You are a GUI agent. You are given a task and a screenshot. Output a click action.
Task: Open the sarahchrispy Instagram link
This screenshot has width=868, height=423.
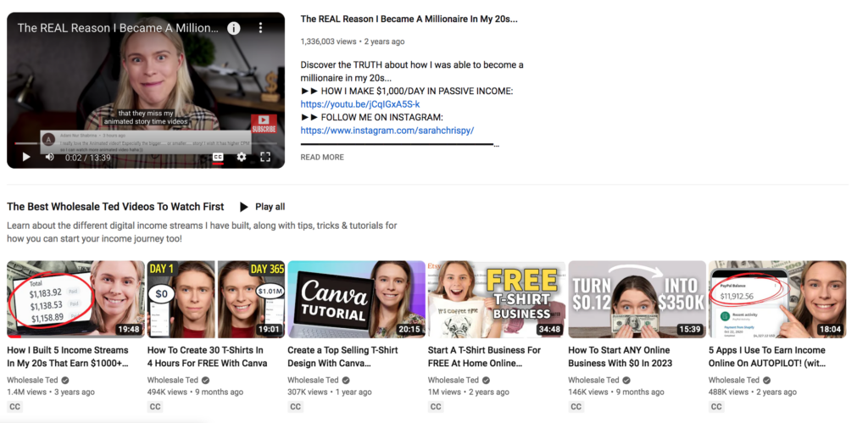pos(387,131)
